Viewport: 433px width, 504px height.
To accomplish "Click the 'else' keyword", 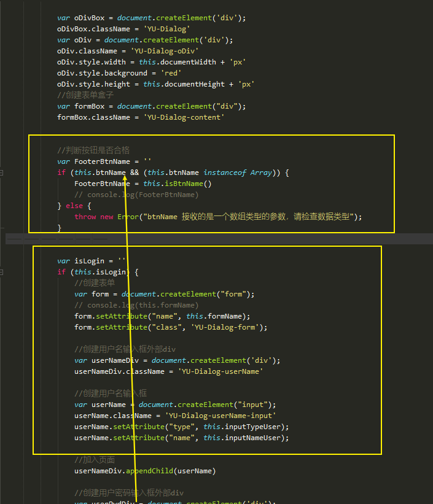I will coord(74,206).
